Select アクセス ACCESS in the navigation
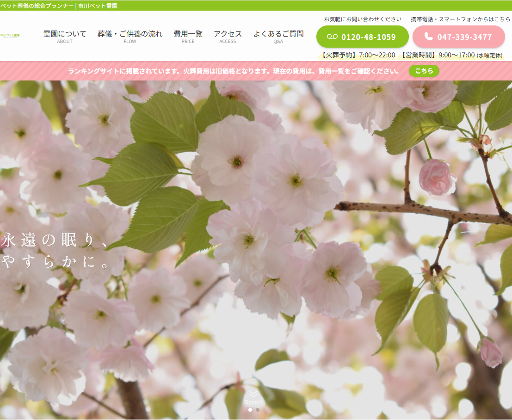Image resolution: width=512 pixels, height=420 pixels. tap(228, 37)
